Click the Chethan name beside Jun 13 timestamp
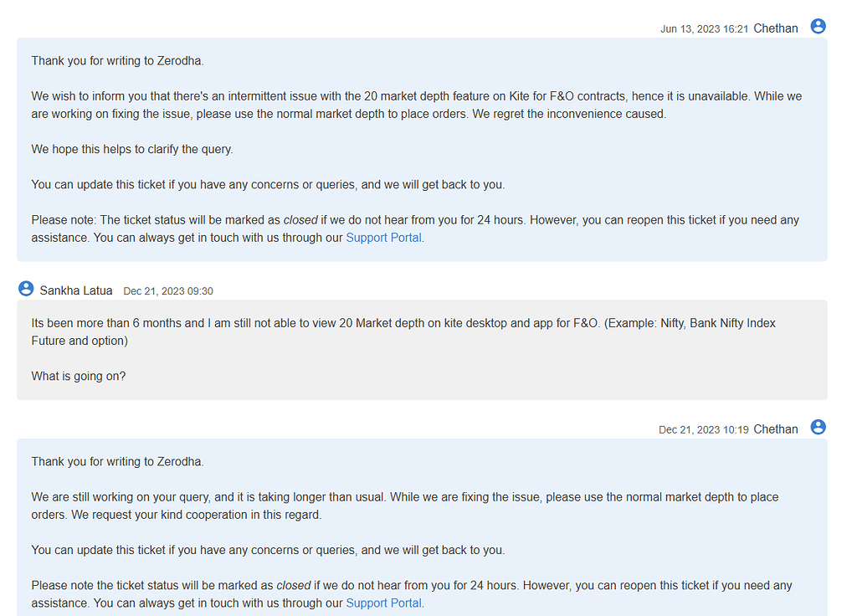 point(776,28)
